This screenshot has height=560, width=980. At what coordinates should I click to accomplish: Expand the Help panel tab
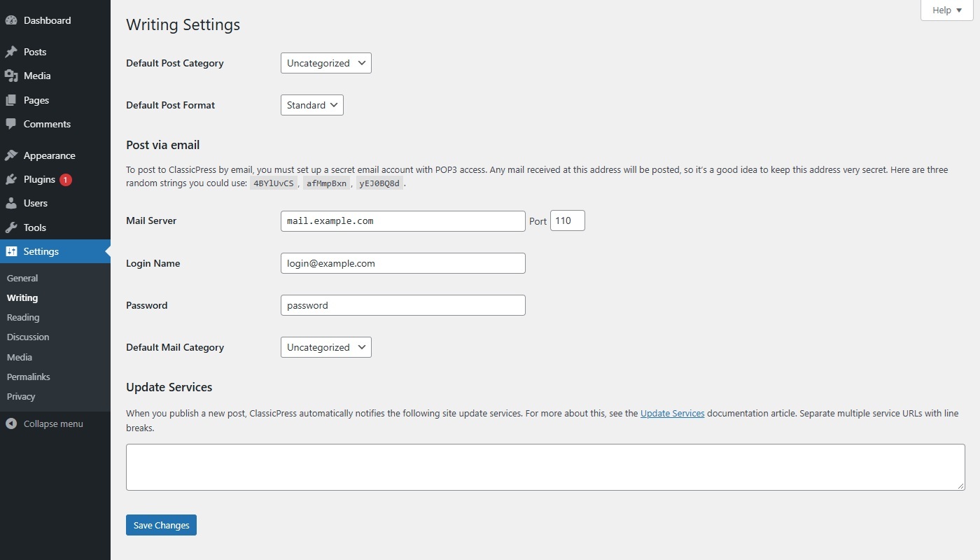947,10
